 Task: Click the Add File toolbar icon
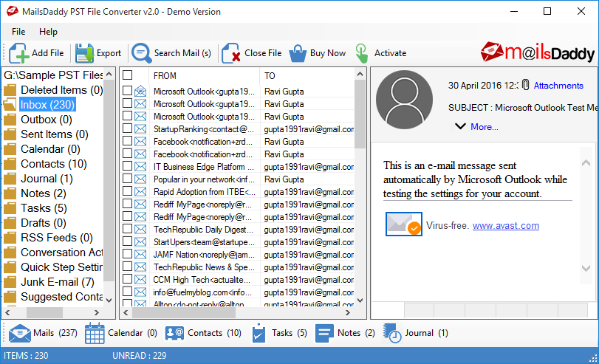pos(18,53)
